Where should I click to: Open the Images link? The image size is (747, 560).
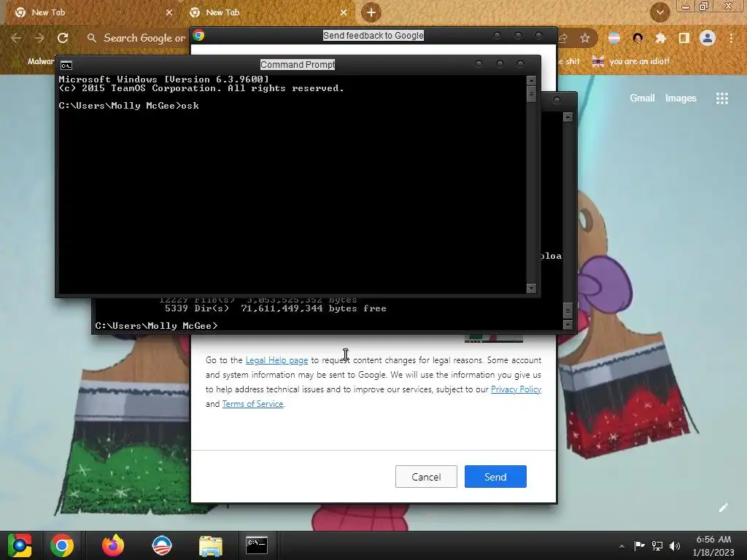click(681, 98)
